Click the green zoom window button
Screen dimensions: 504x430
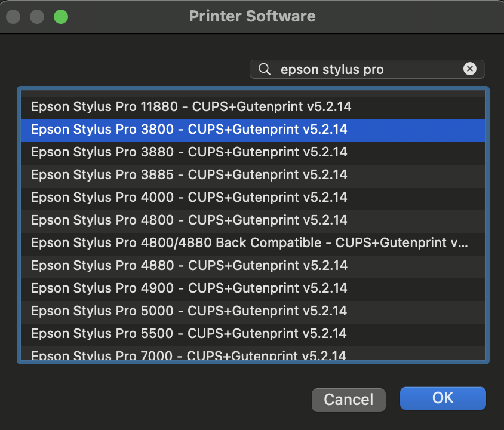point(61,17)
